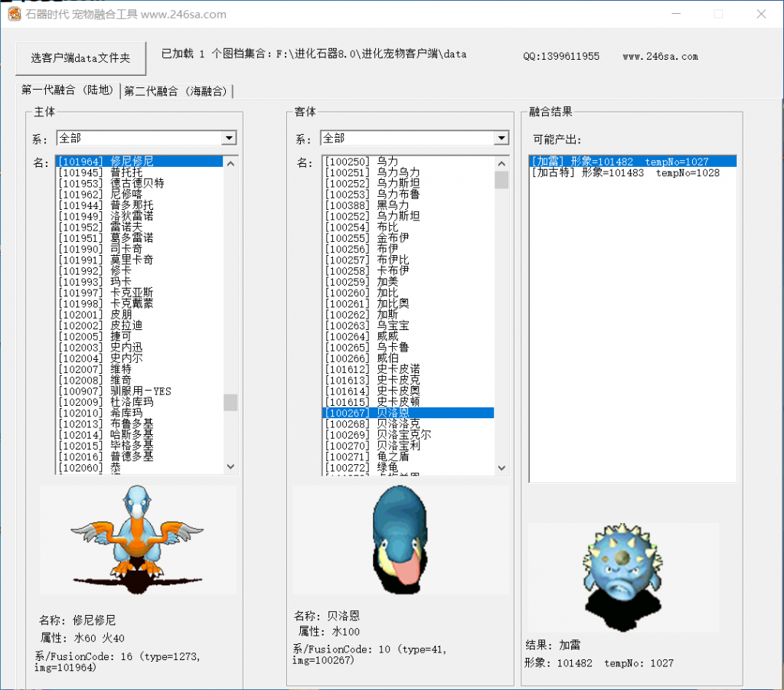784x690 pixels.
Task: Select [101964] 修尼修尼 in 主体 list
Action: [139, 162]
